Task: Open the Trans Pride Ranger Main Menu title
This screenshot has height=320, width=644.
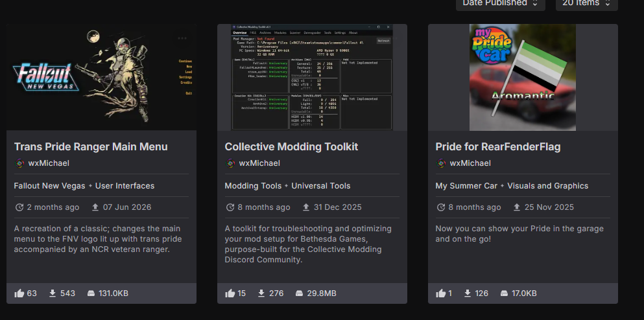Action: click(91, 147)
